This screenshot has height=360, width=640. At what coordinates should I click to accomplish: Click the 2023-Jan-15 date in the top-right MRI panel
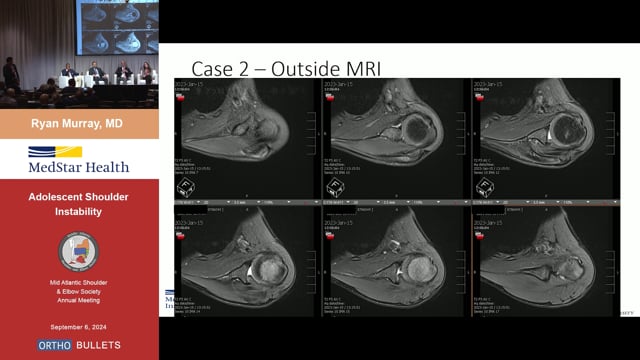tap(488, 84)
